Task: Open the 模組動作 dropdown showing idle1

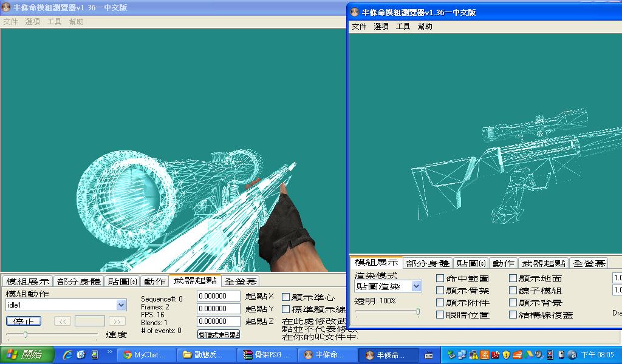Action: (66, 305)
